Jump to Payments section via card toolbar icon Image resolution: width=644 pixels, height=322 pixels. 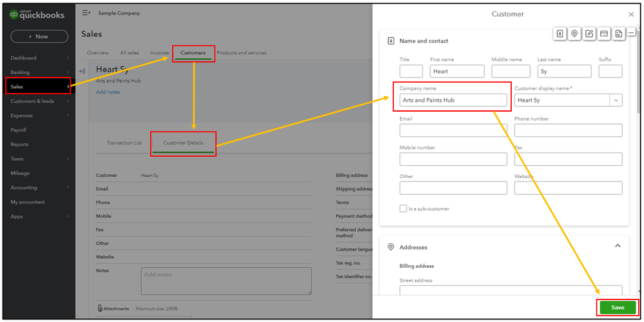(x=604, y=34)
